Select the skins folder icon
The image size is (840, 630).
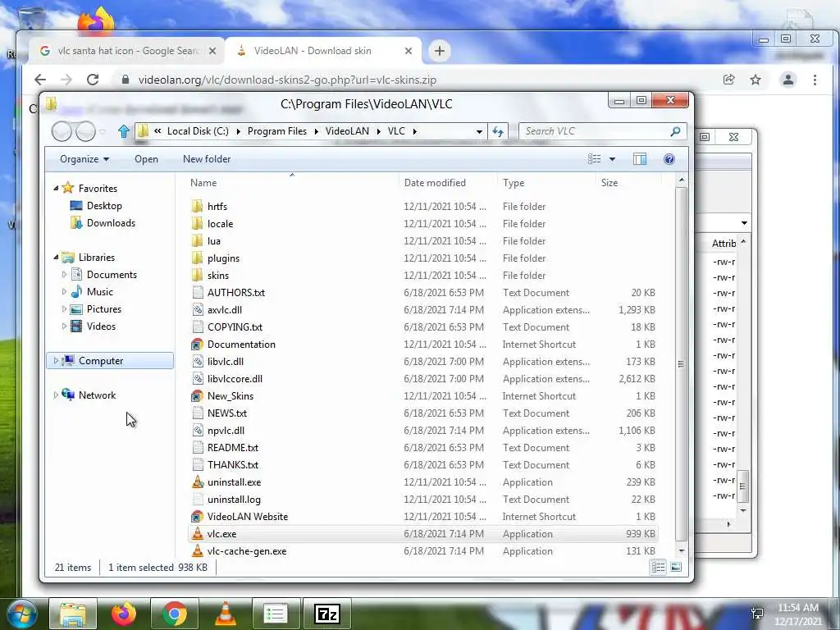pos(198,276)
